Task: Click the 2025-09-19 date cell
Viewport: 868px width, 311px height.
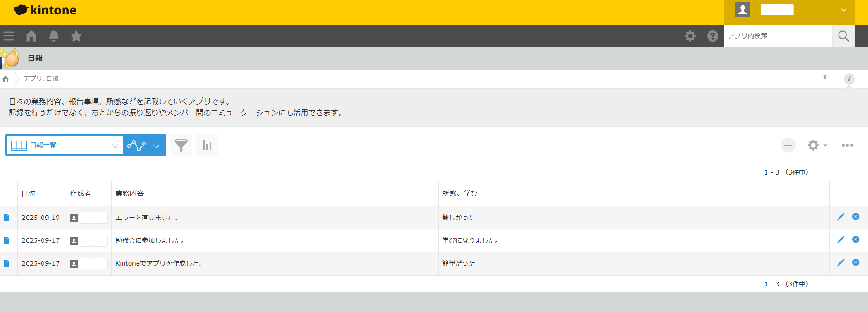Action: point(41,218)
